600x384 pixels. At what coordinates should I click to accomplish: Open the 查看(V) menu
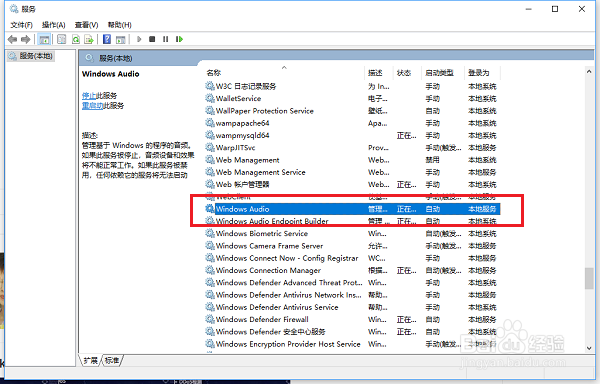coord(86,25)
